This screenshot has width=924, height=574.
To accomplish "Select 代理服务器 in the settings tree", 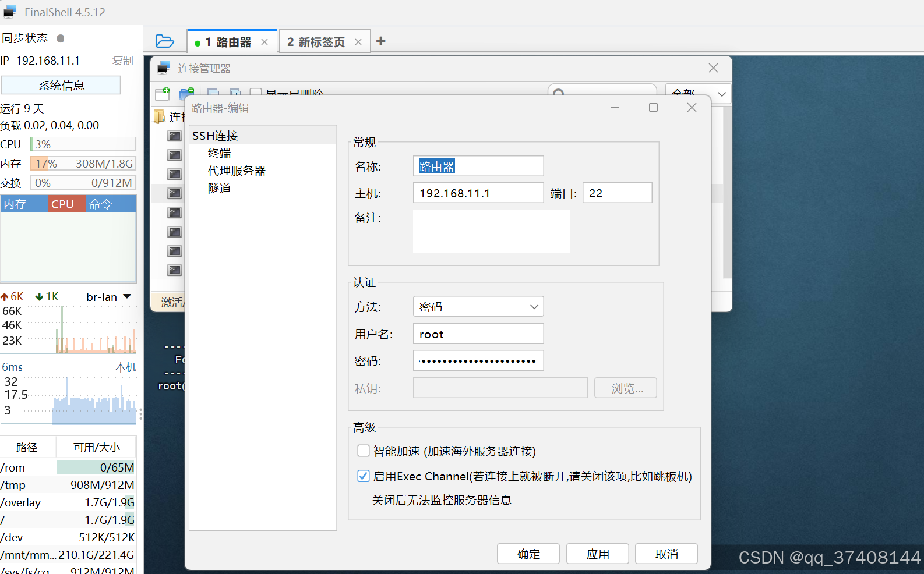I will tap(237, 171).
